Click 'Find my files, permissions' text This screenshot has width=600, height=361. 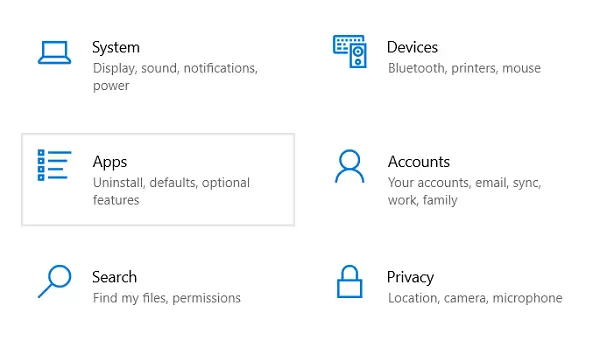pos(166,298)
